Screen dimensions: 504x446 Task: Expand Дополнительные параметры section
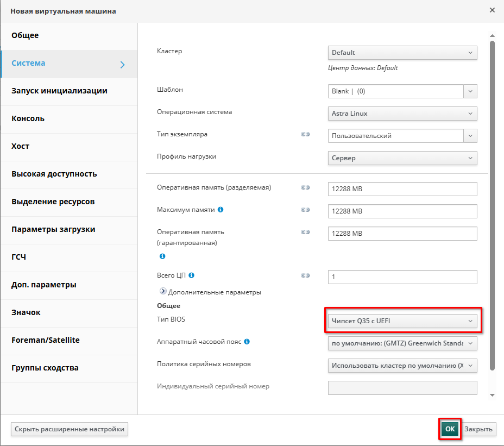[x=163, y=292]
